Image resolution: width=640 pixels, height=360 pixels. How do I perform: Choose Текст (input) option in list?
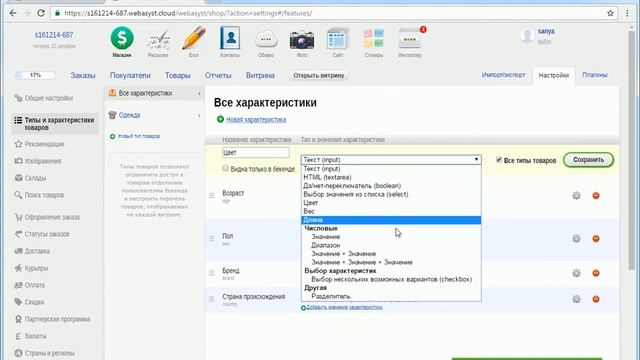[x=391, y=169]
